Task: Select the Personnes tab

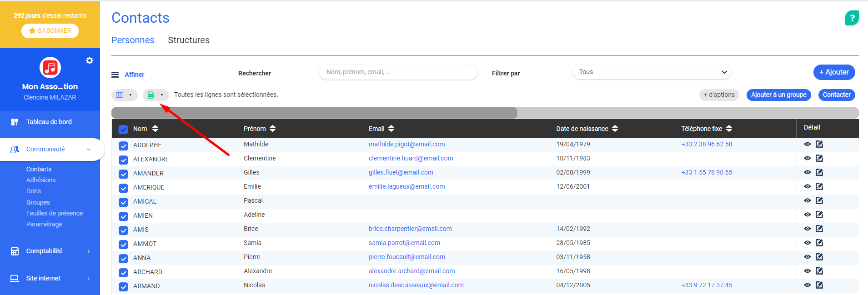Action: point(133,40)
